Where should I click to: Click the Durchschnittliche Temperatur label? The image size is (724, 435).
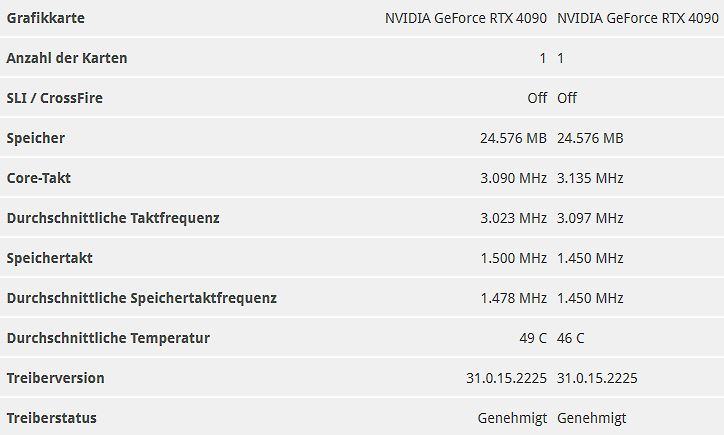pyautogui.click(x=108, y=338)
